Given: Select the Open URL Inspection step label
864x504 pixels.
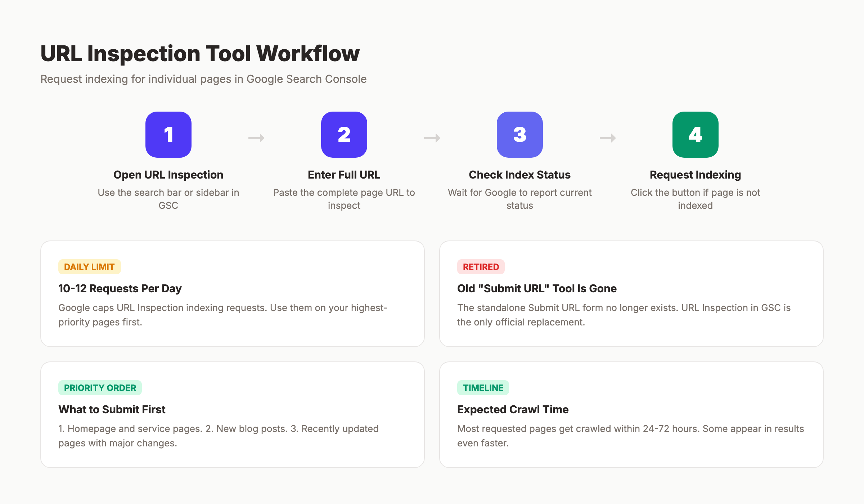Looking at the screenshot, I should [x=168, y=175].
